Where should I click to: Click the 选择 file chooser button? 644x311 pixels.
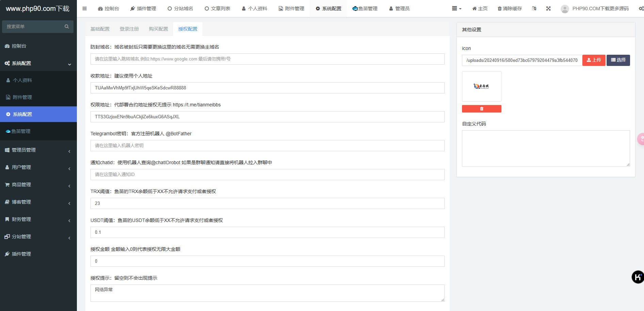(x=618, y=60)
